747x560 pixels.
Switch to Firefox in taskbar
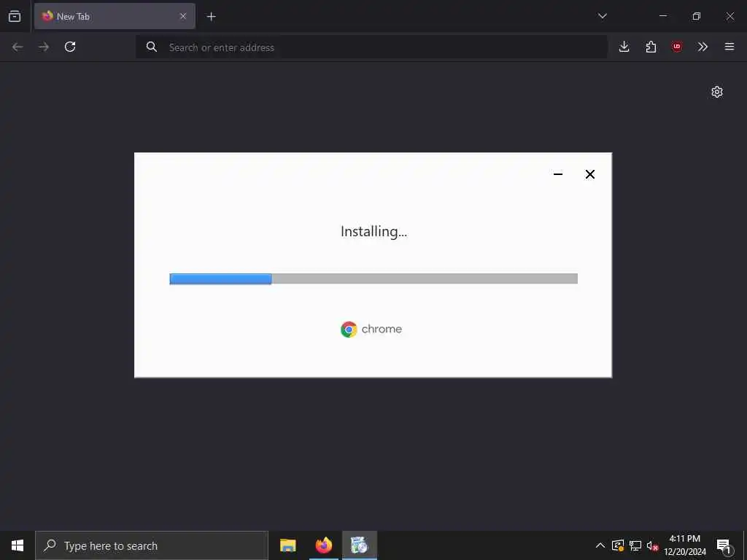coord(323,545)
